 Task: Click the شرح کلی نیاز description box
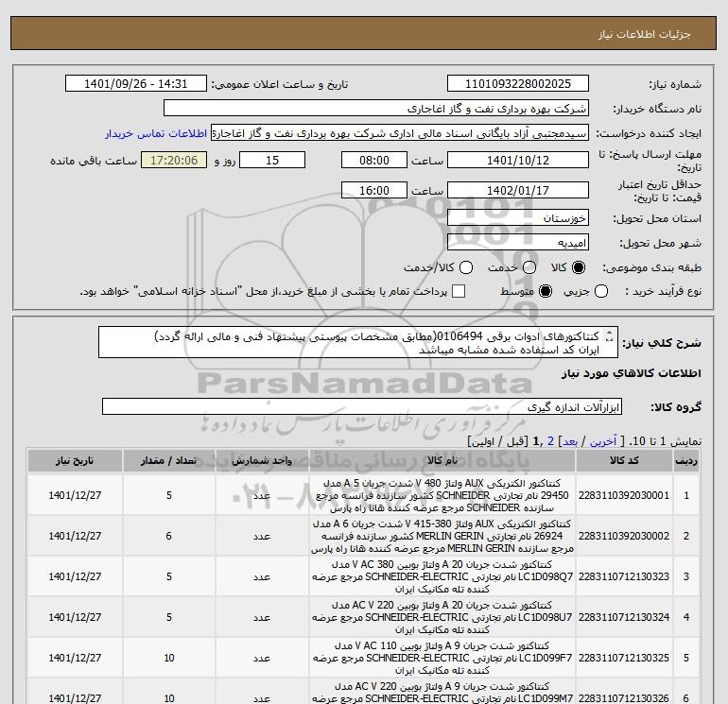358,342
